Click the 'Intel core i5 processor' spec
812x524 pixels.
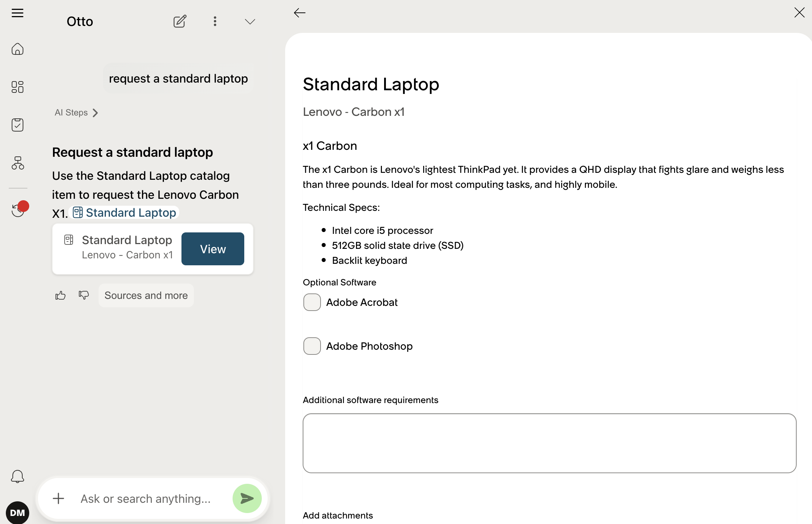[382, 231]
